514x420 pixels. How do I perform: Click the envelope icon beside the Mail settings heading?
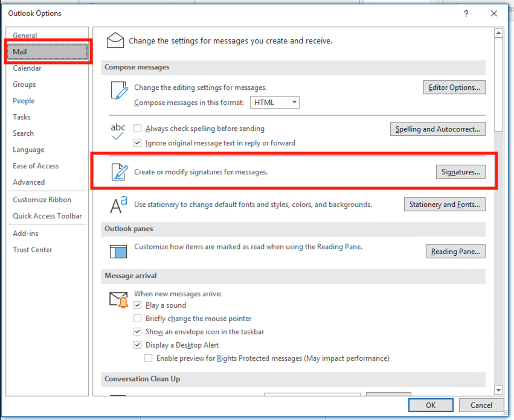point(115,40)
